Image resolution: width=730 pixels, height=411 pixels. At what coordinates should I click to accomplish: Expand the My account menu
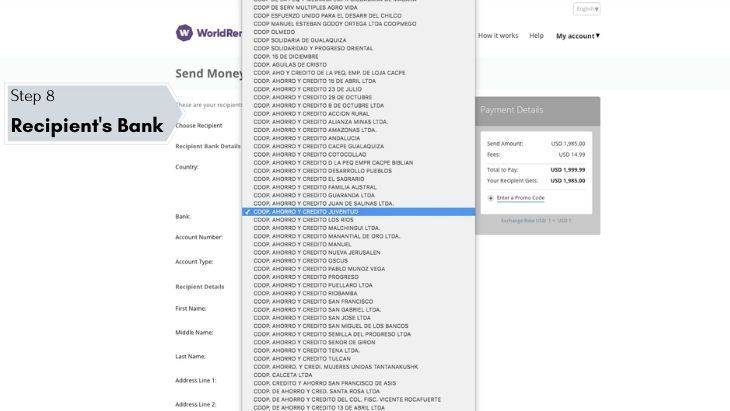(578, 36)
